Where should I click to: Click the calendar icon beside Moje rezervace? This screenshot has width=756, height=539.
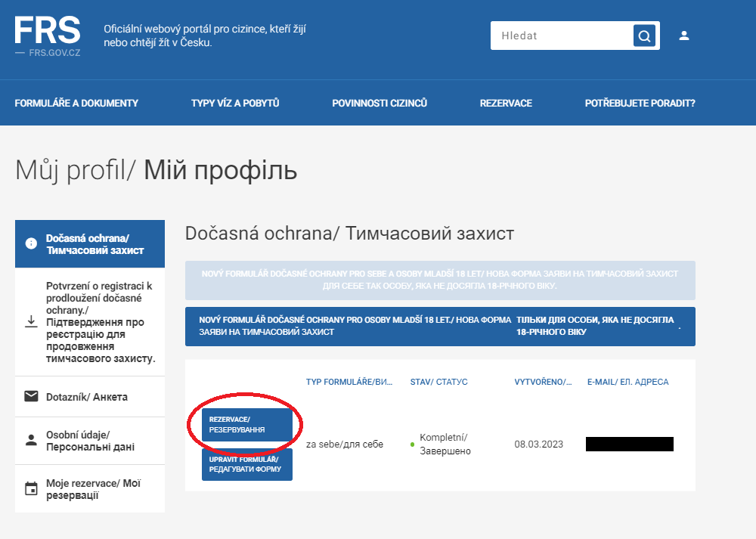coord(31,489)
